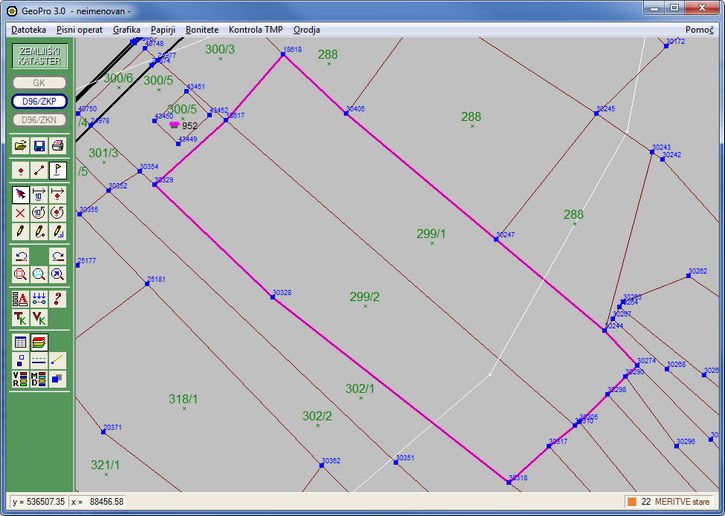Click the open file folder icon
Screen dimensions: 725x516
click(x=20, y=146)
